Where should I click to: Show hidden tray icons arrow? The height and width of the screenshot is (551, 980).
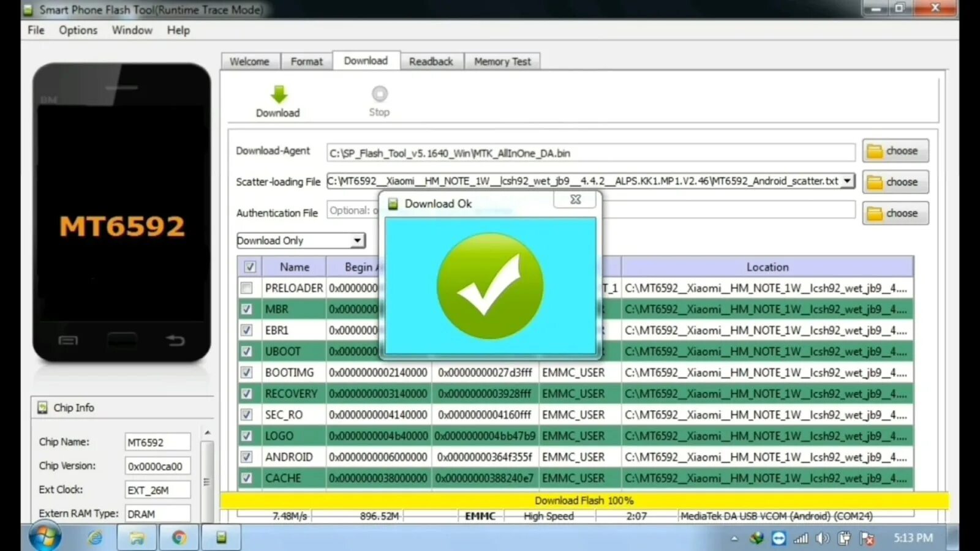tap(734, 539)
